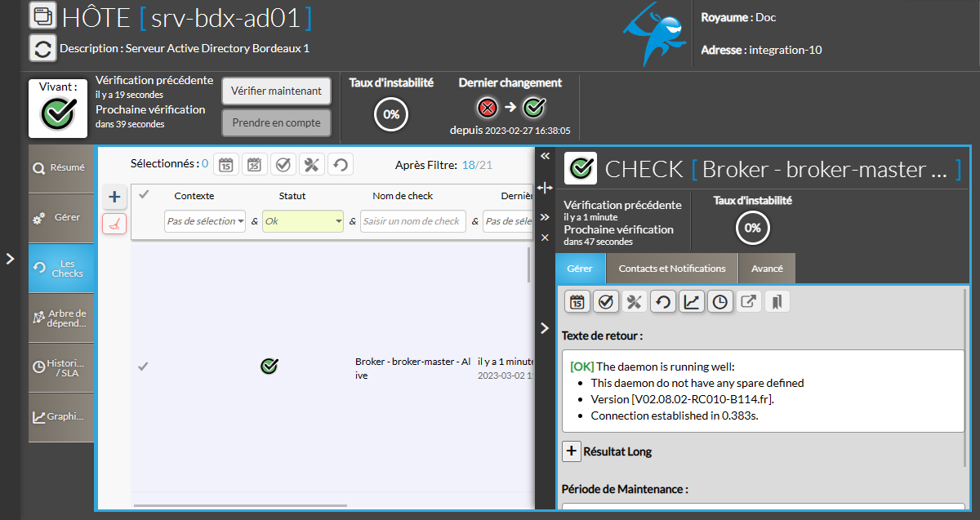Click the clock history icon in check toolbar

tap(719, 302)
